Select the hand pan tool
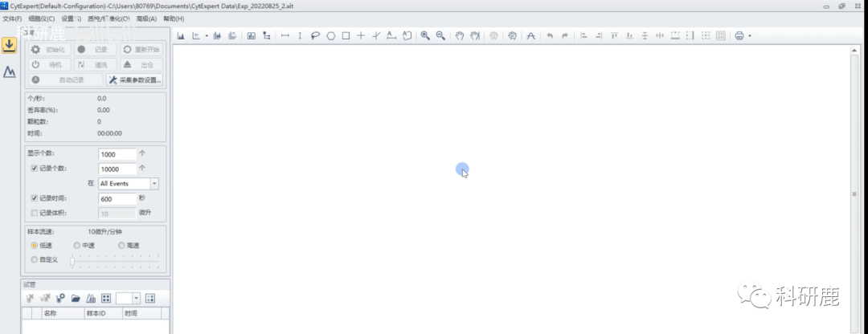The width and height of the screenshot is (868, 334). (460, 35)
